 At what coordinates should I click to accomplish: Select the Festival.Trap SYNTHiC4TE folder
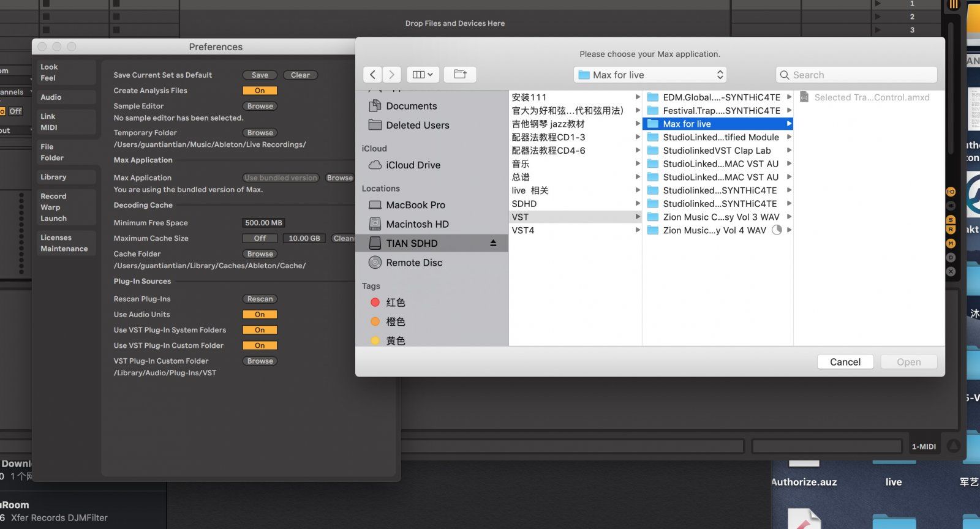click(x=718, y=110)
